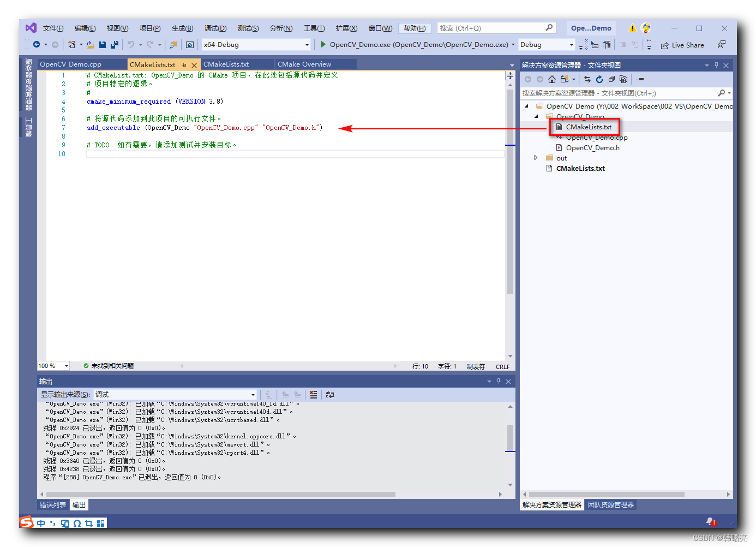Click the 搜索 (Ctrl+Q) search box
Screen dimensions: 756x547
496,28
